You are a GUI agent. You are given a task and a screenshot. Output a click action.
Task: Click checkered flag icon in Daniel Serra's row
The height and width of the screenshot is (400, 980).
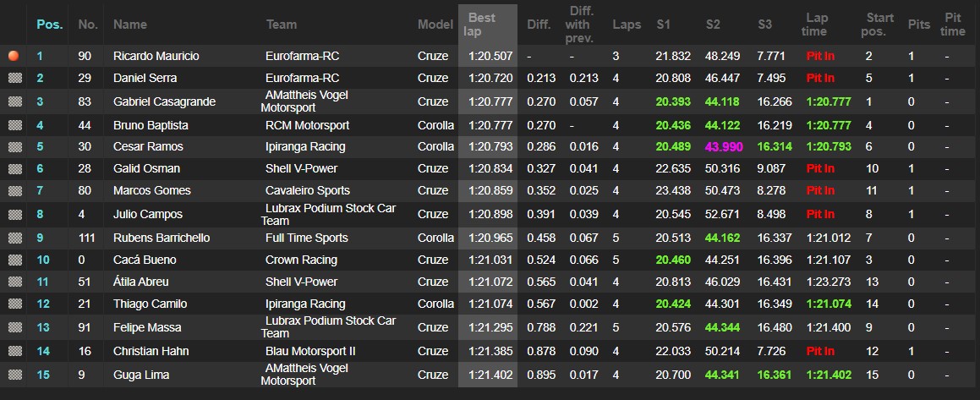[x=13, y=78]
